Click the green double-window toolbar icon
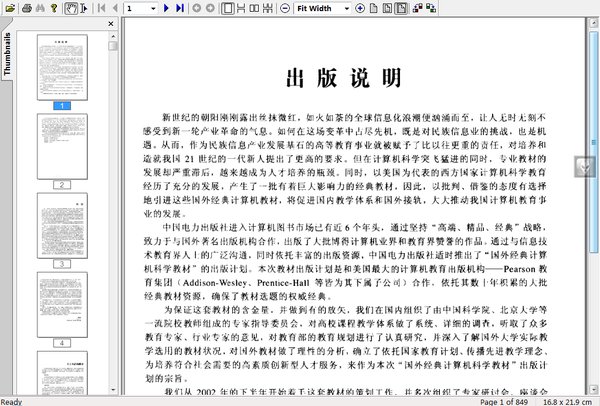 point(431,8)
